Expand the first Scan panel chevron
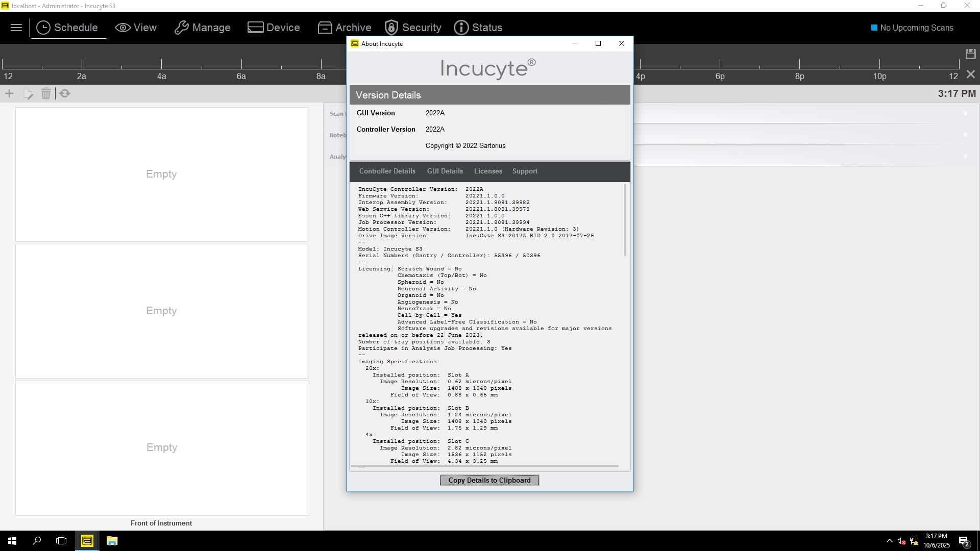Screen dimensions: 980x551 pos(965,114)
